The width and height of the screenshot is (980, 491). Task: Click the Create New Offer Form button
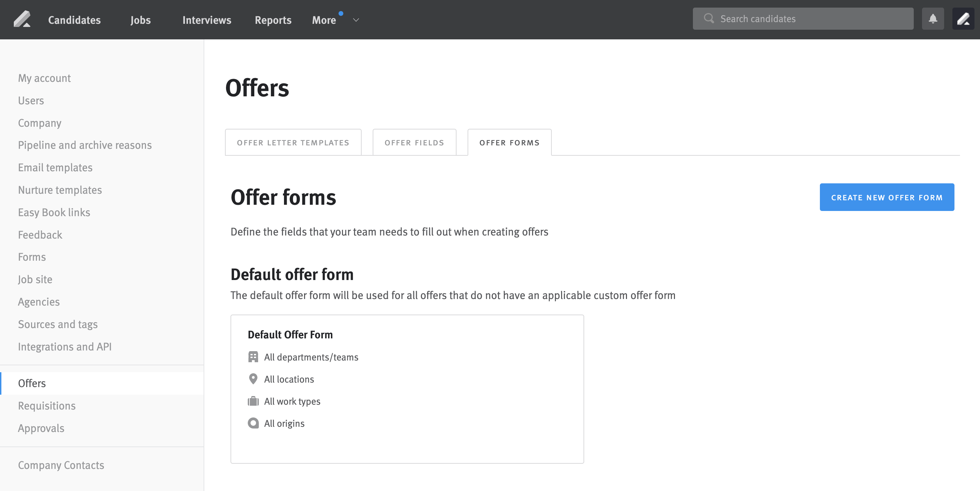pyautogui.click(x=887, y=197)
